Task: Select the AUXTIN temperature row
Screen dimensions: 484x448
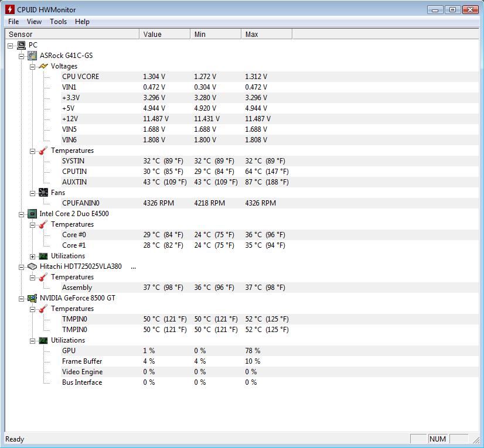Action: (270, 182)
